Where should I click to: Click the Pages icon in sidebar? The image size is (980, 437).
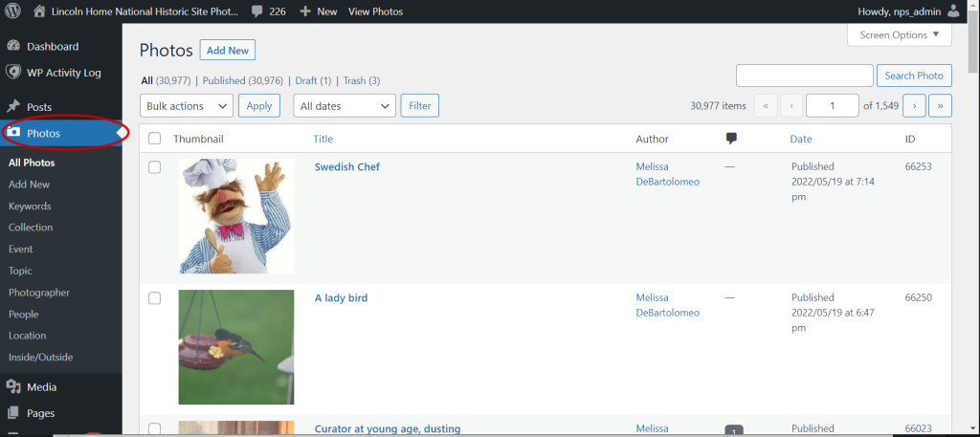tap(13, 413)
